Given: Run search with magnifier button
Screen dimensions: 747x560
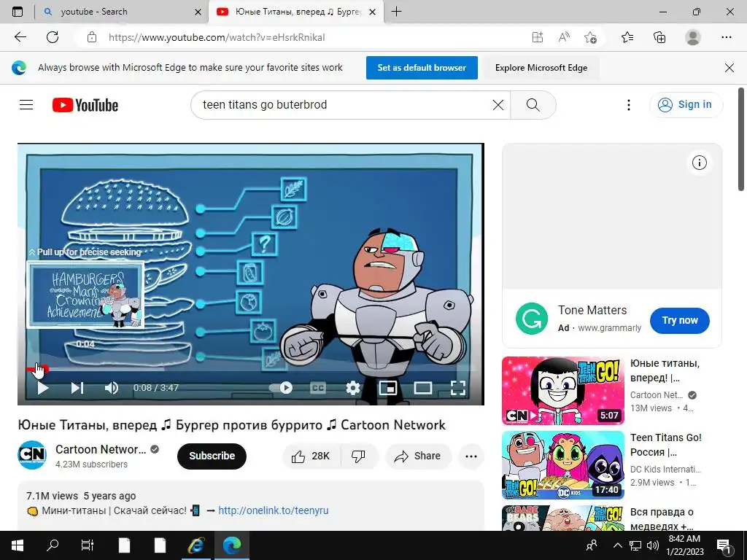Looking at the screenshot, I should click(x=533, y=105).
